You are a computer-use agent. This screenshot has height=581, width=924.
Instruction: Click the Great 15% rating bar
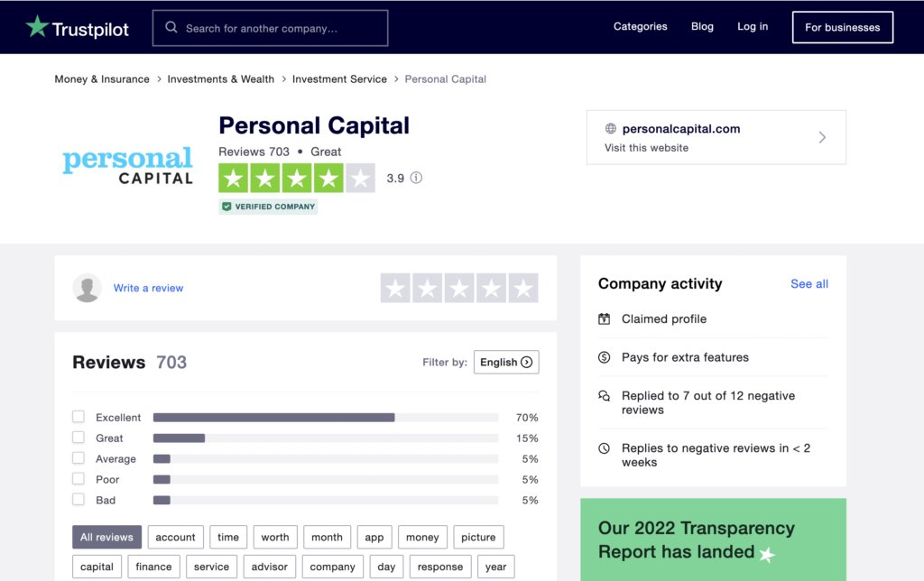coord(326,438)
